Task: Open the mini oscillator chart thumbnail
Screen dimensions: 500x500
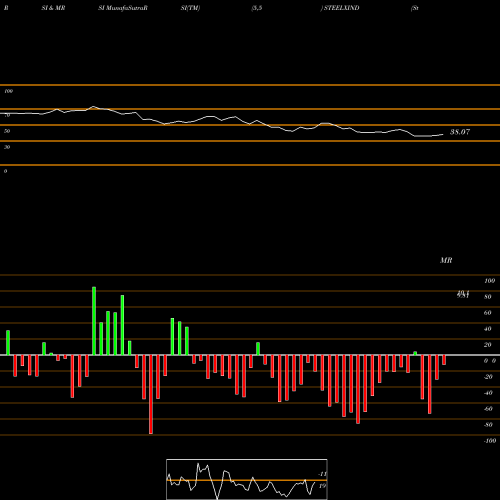Action: (x=247, y=479)
